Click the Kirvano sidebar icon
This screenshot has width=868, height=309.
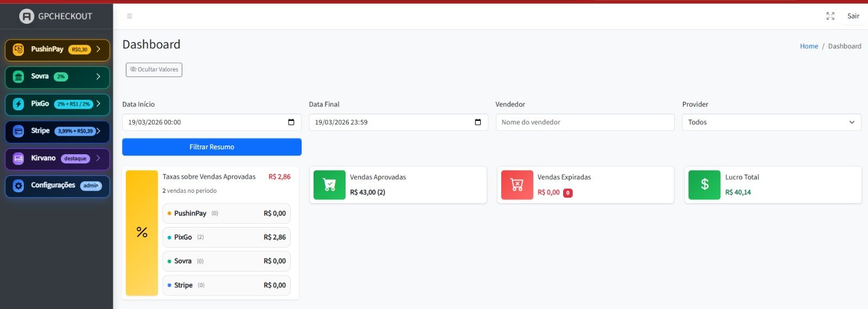18,159
